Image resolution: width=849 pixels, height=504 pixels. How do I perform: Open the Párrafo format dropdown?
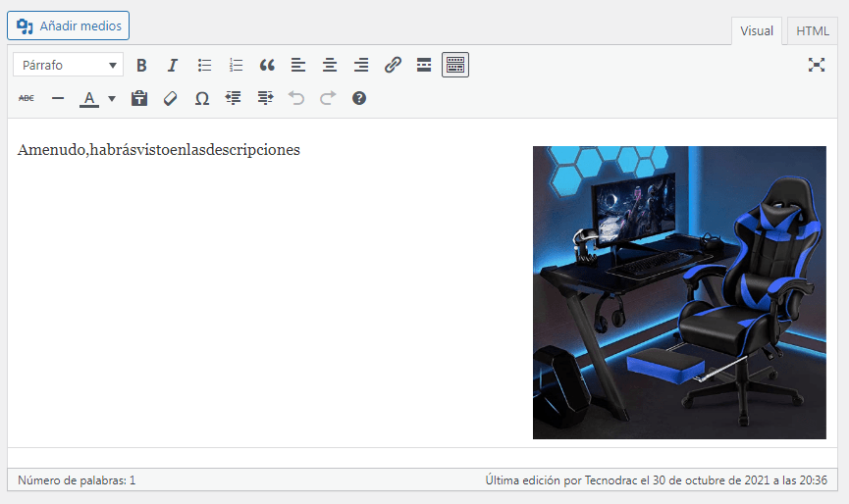click(69, 65)
